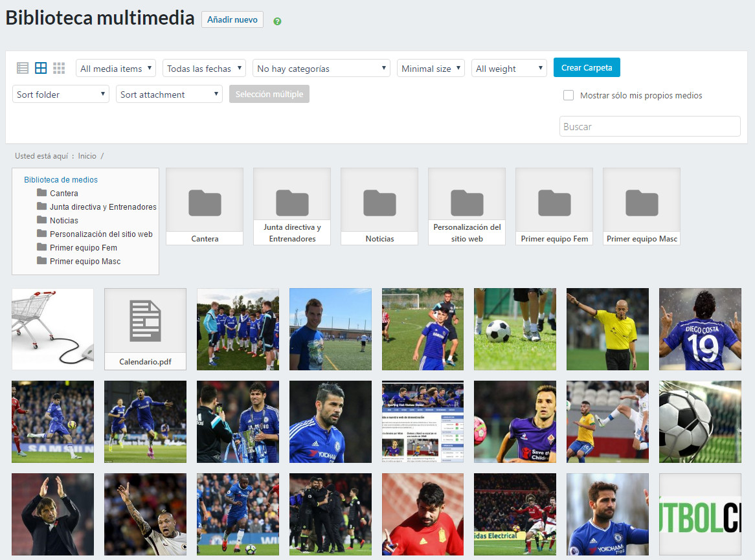Viewport: 755px width, 560px height.
Task: Switch to small thumbnails view icon
Action: point(59,68)
